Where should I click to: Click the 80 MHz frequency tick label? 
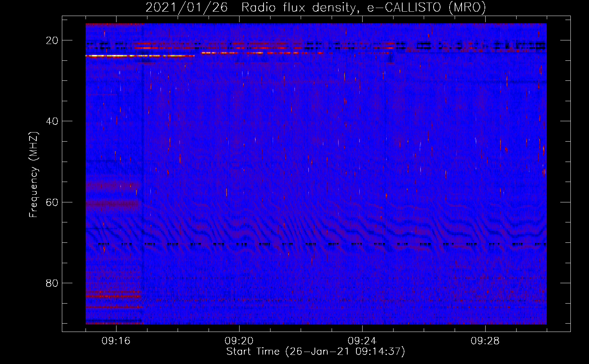pos(52,283)
